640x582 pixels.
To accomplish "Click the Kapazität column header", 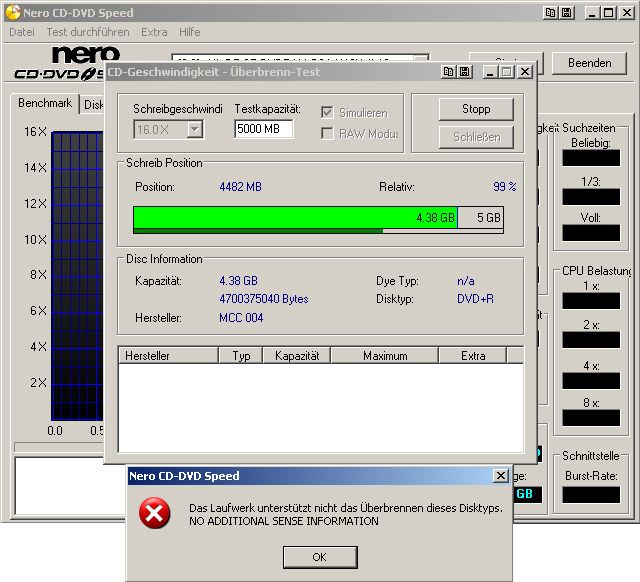I will coord(297,355).
